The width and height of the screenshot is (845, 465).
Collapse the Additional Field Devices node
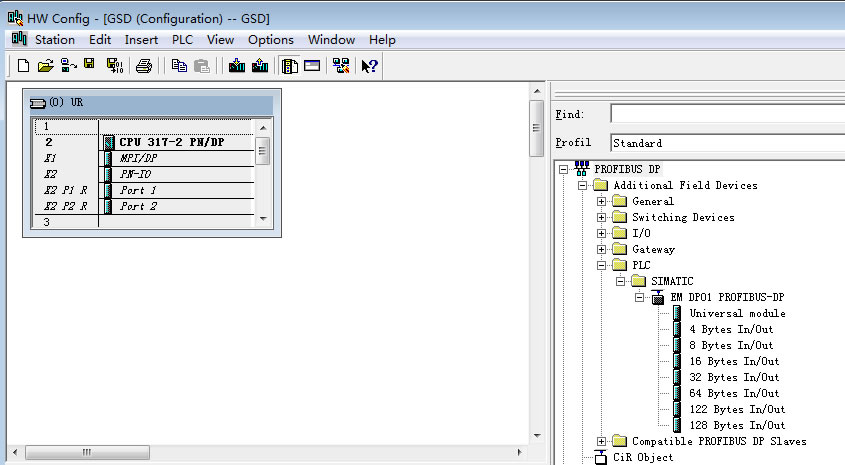[583, 185]
